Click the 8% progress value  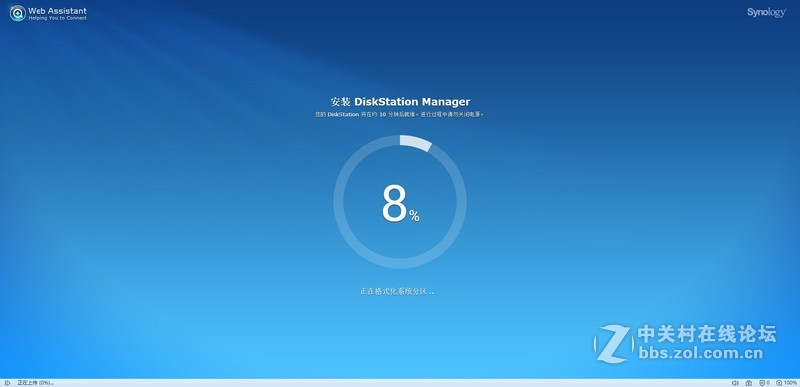pos(401,203)
